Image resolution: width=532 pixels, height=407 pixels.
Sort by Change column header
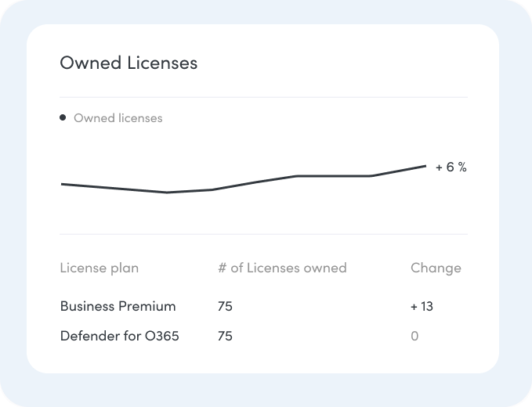(436, 268)
